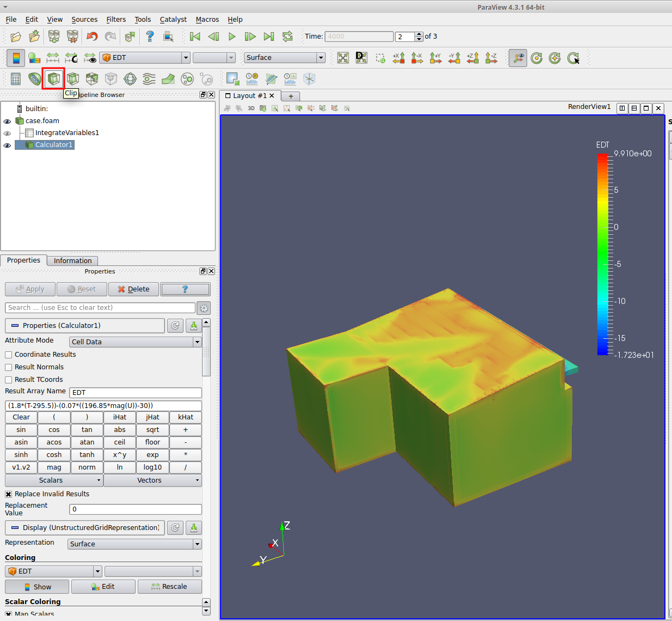Viewport: 672px width, 621px height.
Task: Apply the Contour filter icon
Action: (x=35, y=79)
